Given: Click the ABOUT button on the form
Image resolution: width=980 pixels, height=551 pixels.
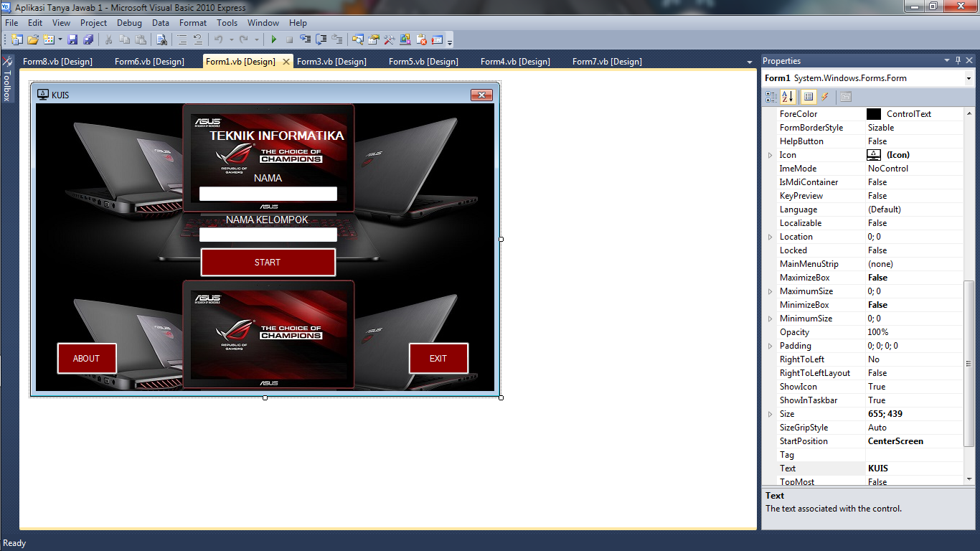Looking at the screenshot, I should coord(86,358).
